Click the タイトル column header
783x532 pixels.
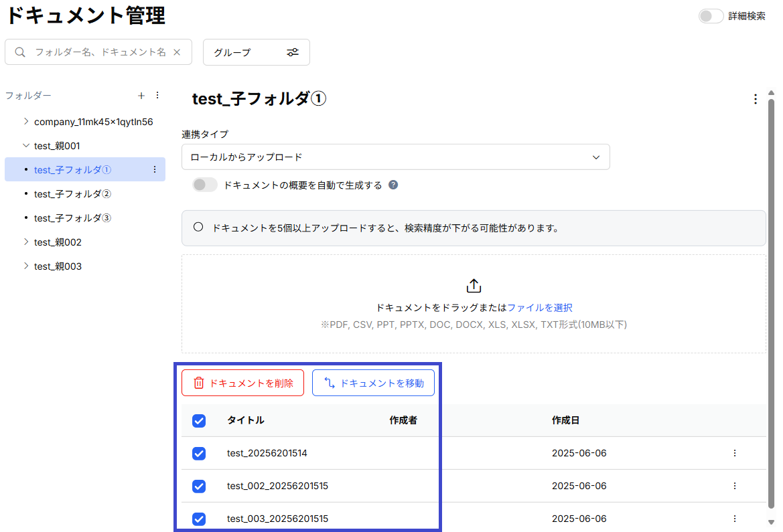tap(245, 420)
